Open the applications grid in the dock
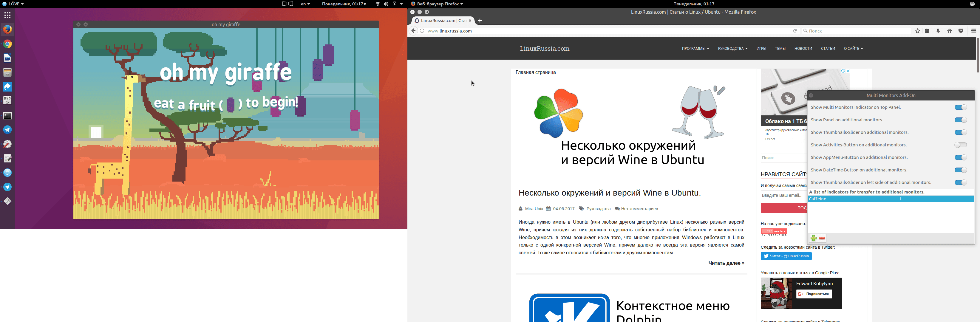Image resolution: width=980 pixels, height=322 pixels. coord(7,15)
